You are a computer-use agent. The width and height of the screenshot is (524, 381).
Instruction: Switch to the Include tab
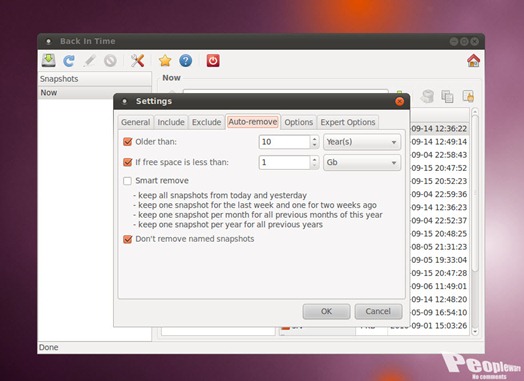coord(171,122)
